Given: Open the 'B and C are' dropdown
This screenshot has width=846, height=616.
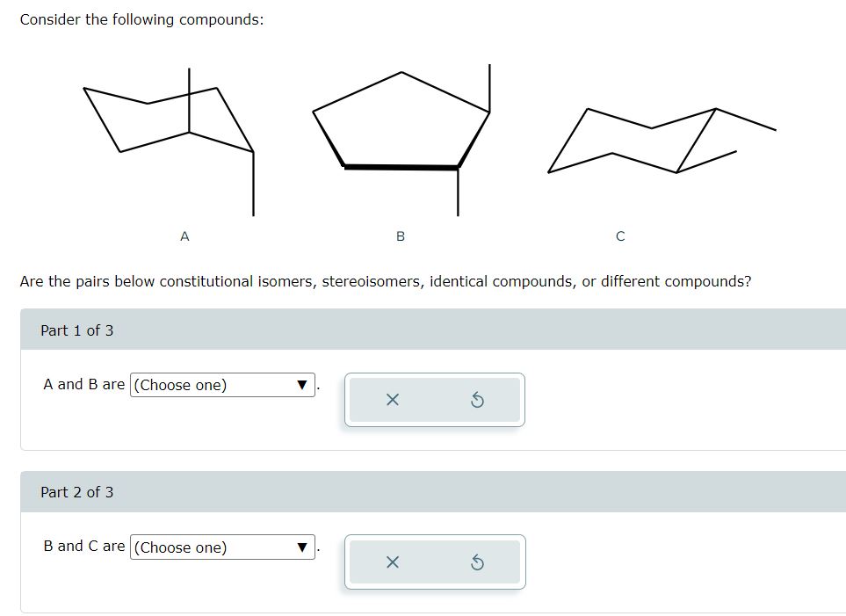Looking at the screenshot, I should pos(221,547).
